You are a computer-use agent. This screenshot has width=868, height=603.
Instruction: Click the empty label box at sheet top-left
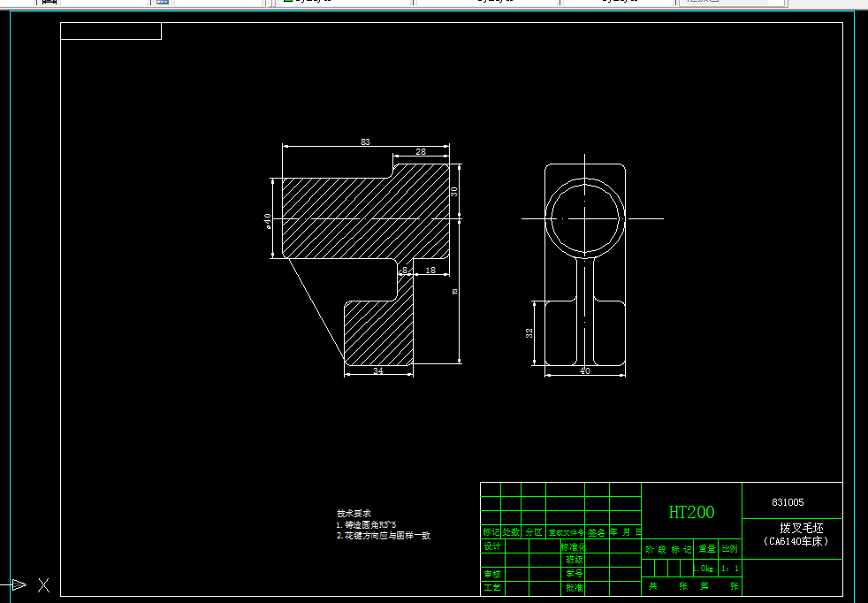[x=110, y=31]
